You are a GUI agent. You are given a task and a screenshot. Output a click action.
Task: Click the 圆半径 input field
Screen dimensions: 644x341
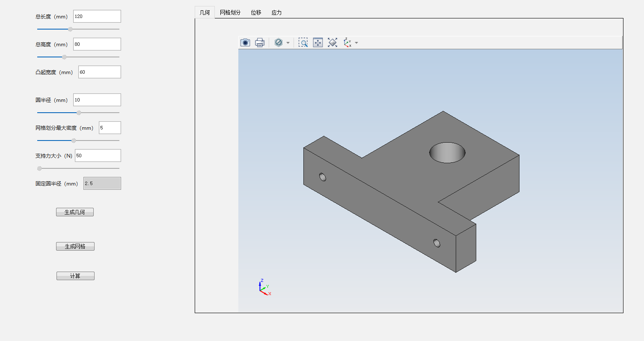tap(97, 100)
